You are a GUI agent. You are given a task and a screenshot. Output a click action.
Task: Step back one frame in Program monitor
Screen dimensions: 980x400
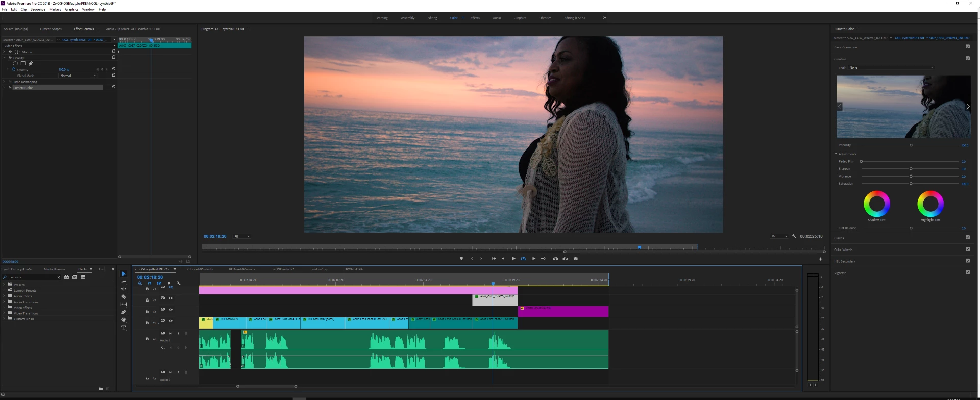click(503, 259)
